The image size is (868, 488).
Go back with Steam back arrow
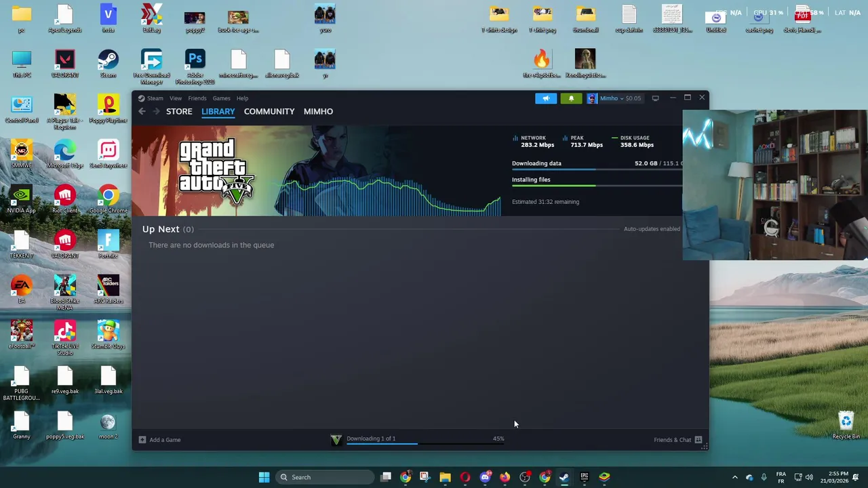[x=142, y=111]
